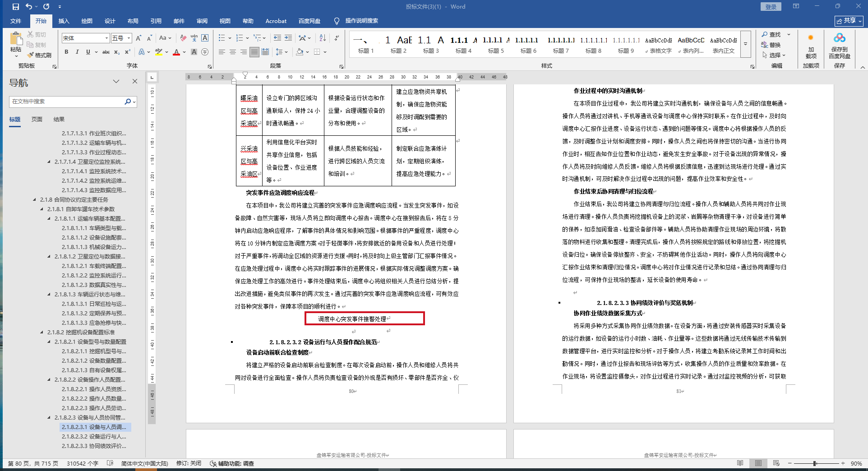Viewport: 868px width, 471px height.
Task: Apply the yellow text highlight color
Action: coord(158,52)
